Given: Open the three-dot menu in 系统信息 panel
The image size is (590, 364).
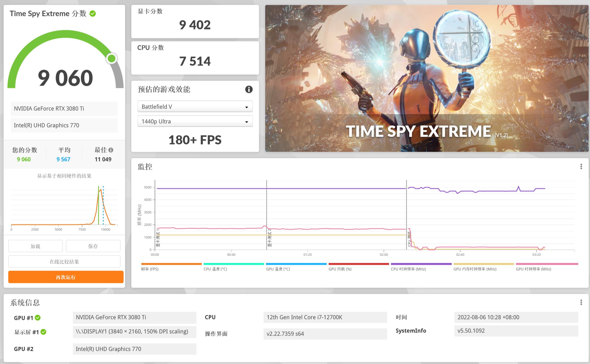Looking at the screenshot, I should [581, 302].
